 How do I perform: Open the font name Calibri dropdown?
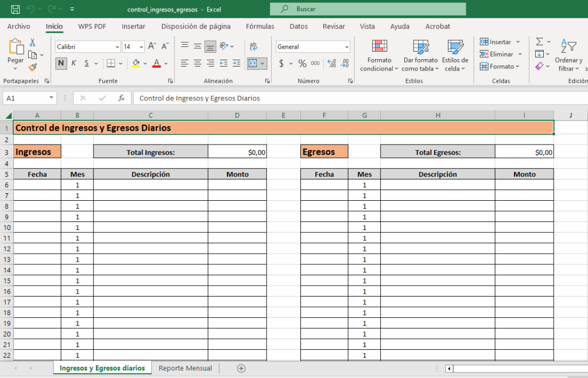click(118, 47)
